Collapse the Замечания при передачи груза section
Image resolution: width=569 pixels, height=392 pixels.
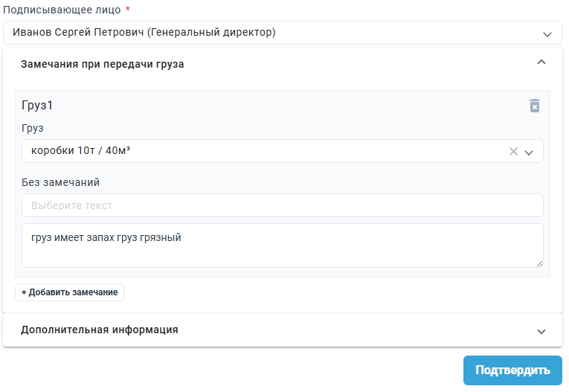541,62
